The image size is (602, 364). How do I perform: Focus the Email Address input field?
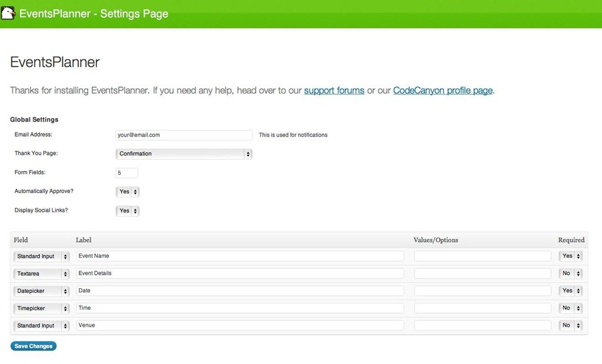pyautogui.click(x=184, y=135)
